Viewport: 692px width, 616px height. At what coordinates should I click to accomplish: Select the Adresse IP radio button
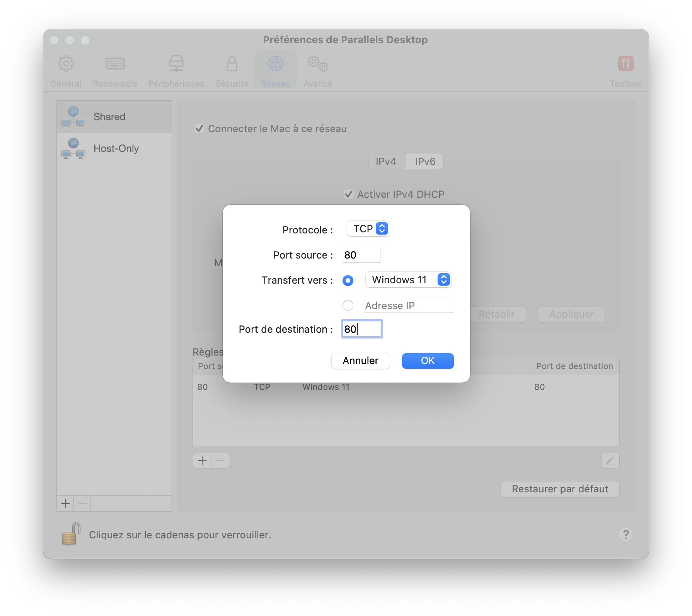click(x=348, y=305)
